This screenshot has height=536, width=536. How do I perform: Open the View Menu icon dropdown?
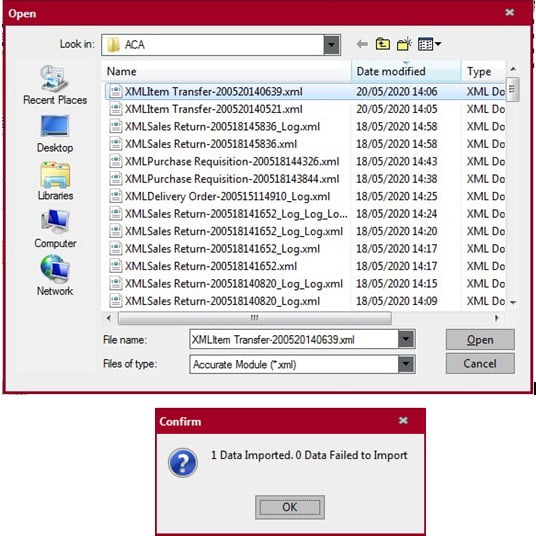click(x=429, y=44)
